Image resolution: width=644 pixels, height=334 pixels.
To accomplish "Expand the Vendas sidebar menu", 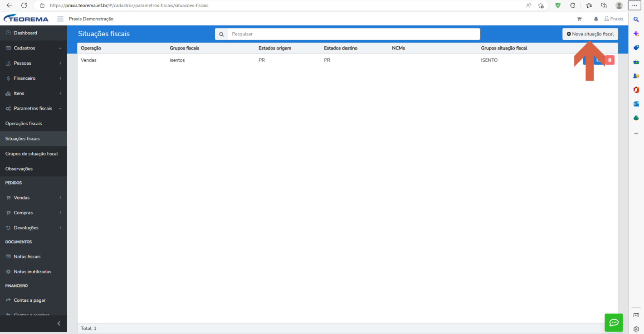I will [34, 198].
